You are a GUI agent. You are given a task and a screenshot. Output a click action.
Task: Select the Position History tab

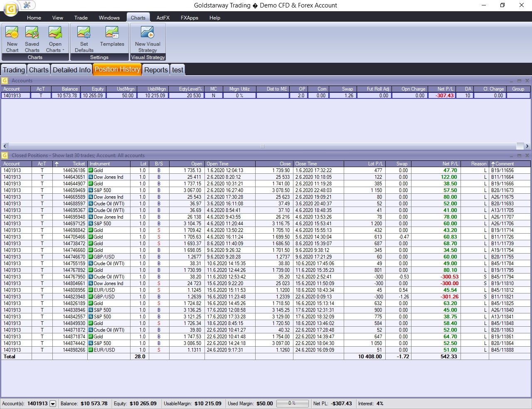click(117, 69)
